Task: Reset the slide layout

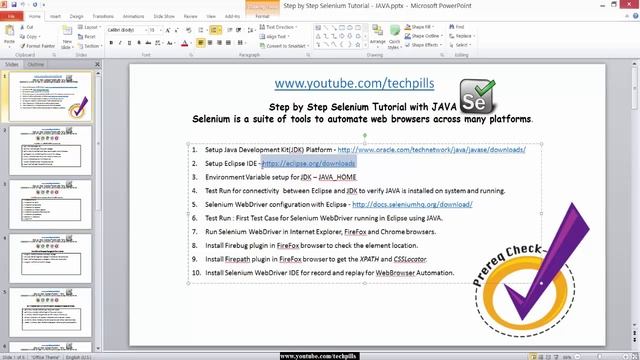Action: pyautogui.click(x=87, y=36)
